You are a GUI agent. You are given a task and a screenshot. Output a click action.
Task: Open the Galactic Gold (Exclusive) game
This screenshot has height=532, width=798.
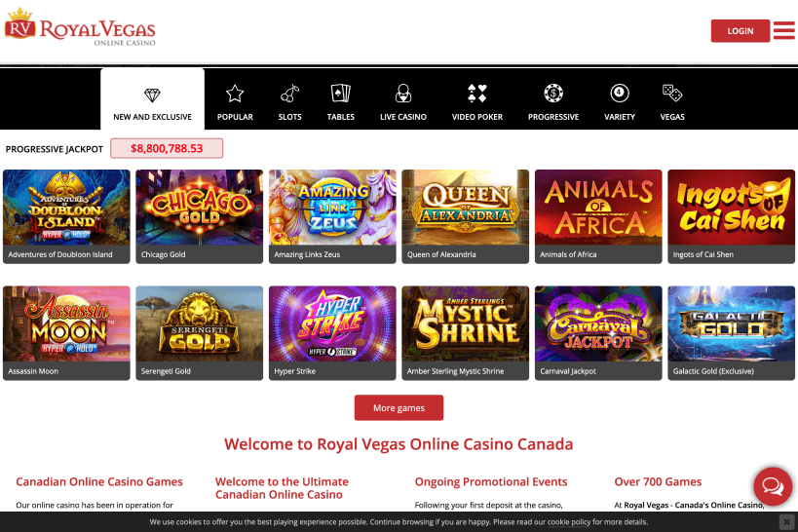pos(732,333)
